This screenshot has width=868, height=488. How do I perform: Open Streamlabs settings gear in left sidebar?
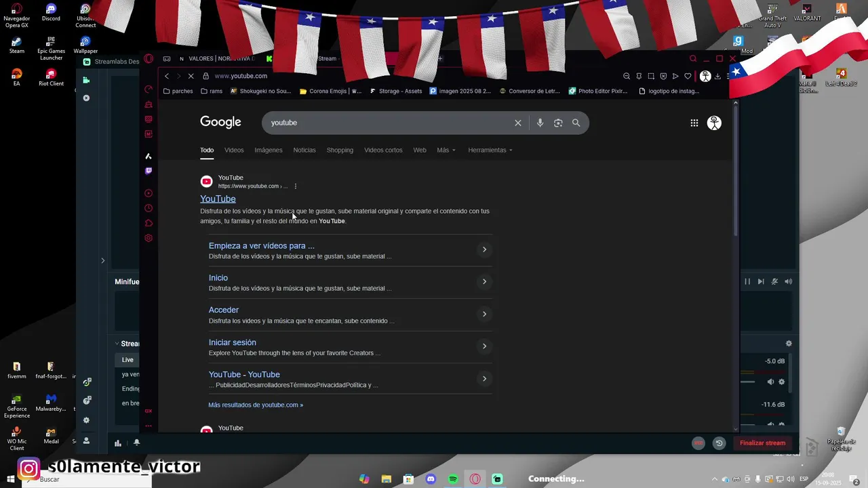(86, 420)
